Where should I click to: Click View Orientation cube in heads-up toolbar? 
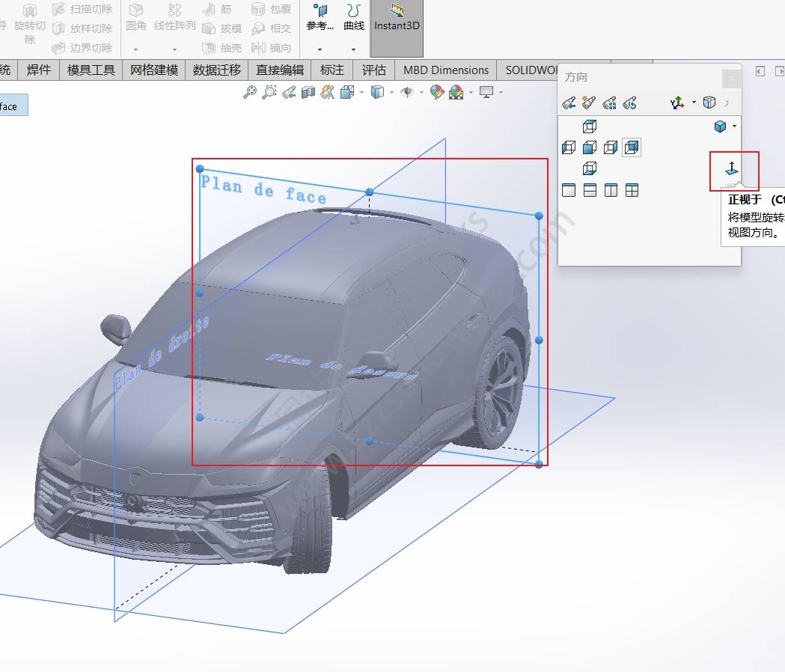pos(347,92)
